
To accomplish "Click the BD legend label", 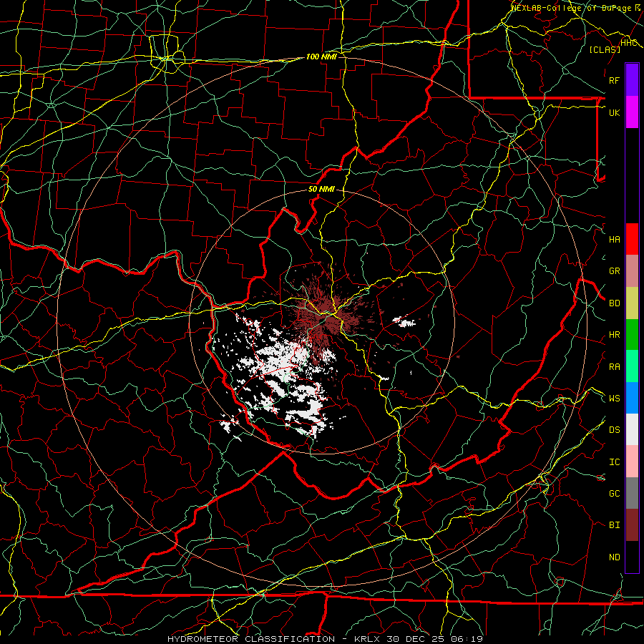I will pos(615,303).
